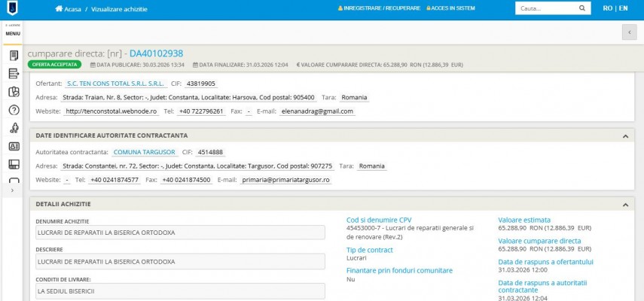
Task: Open the COMUNA TARGUSOR authority link
Action: pyautogui.click(x=151, y=152)
